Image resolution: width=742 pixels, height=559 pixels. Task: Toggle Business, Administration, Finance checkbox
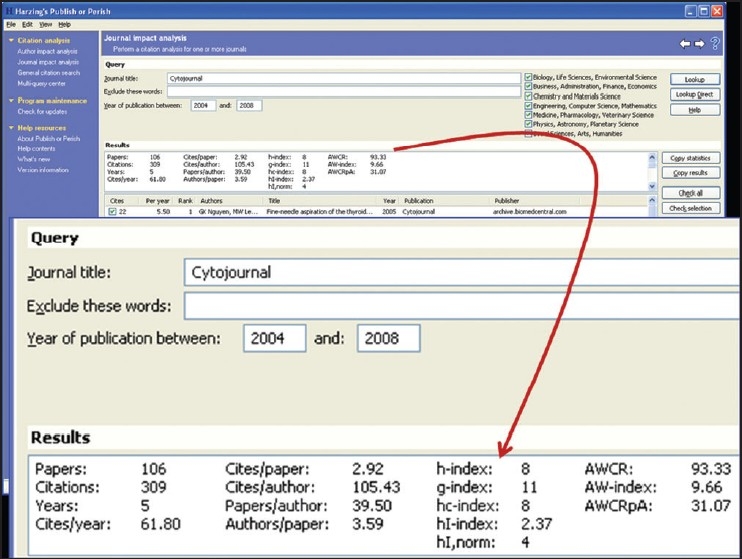tap(528, 87)
